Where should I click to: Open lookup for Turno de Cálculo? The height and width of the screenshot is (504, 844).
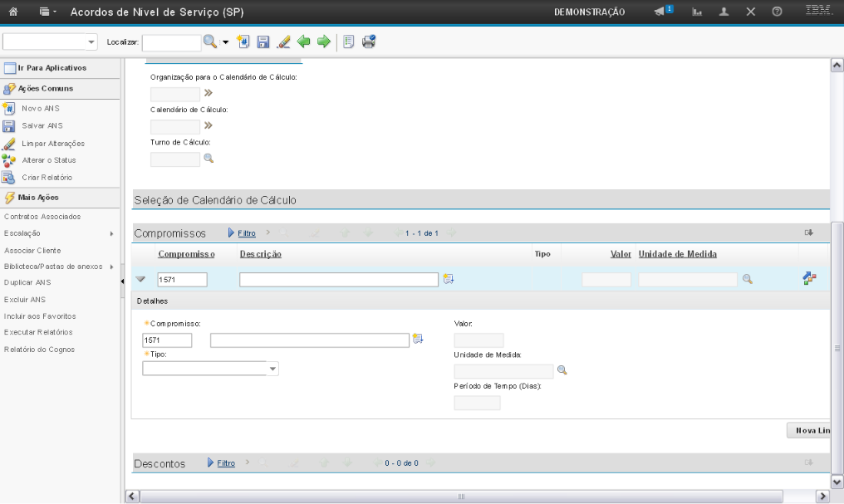coord(209,159)
